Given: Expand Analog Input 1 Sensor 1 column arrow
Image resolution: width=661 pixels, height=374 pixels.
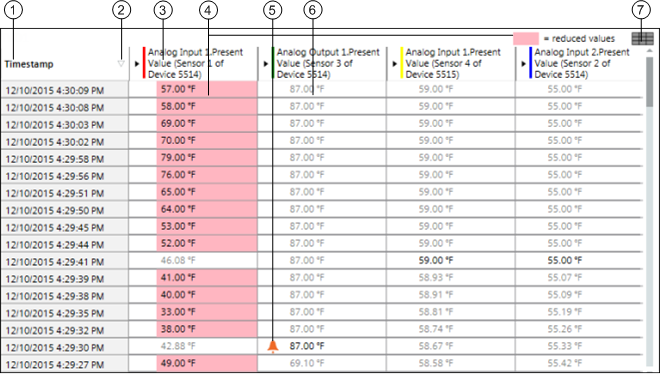Looking at the screenshot, I should pos(137,64).
